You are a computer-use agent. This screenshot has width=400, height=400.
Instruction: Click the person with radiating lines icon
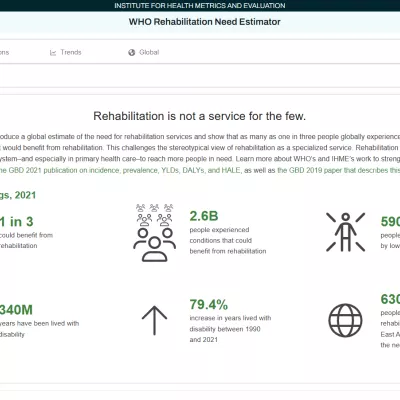346,232
